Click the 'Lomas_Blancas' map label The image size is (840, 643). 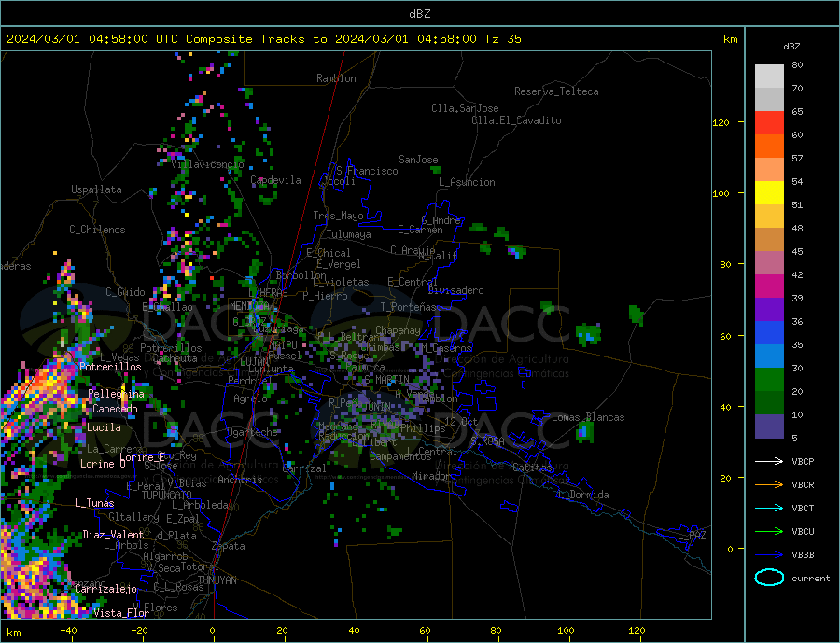[588, 417]
